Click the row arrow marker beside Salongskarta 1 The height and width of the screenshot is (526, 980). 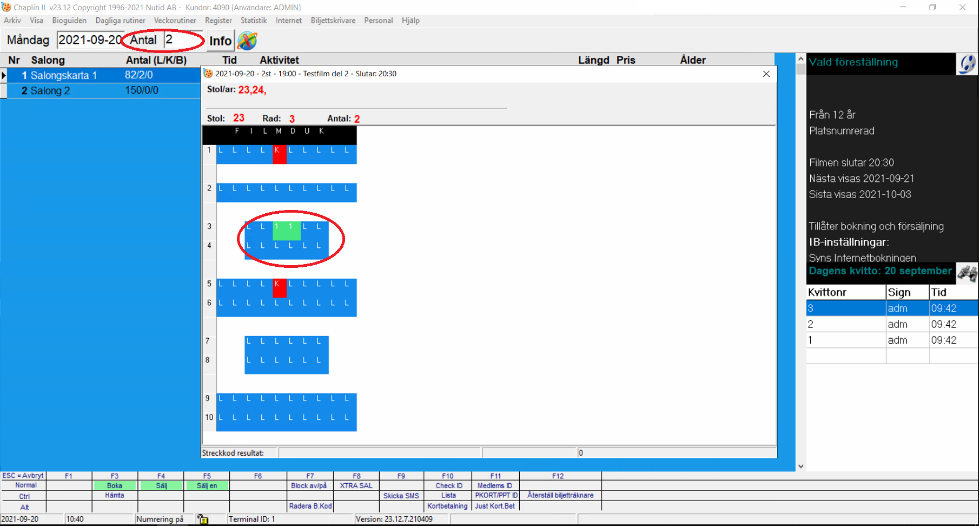(x=4, y=75)
